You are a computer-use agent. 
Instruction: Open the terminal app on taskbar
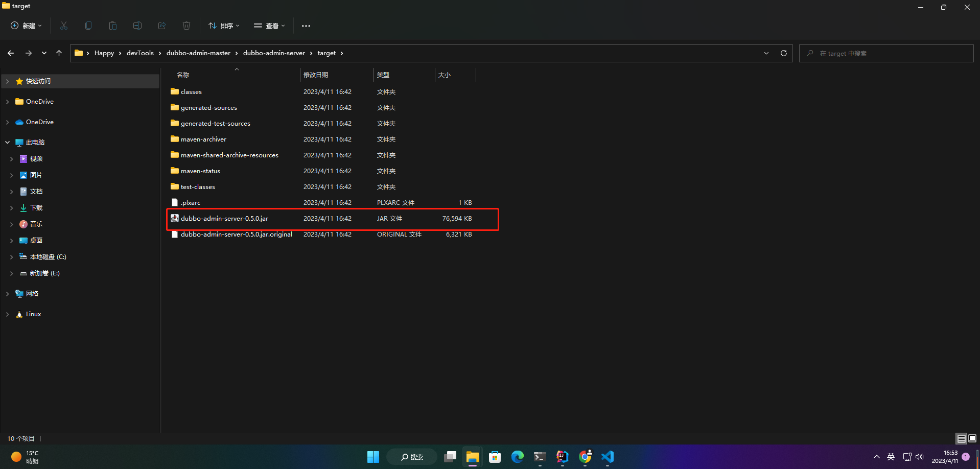[540, 457]
